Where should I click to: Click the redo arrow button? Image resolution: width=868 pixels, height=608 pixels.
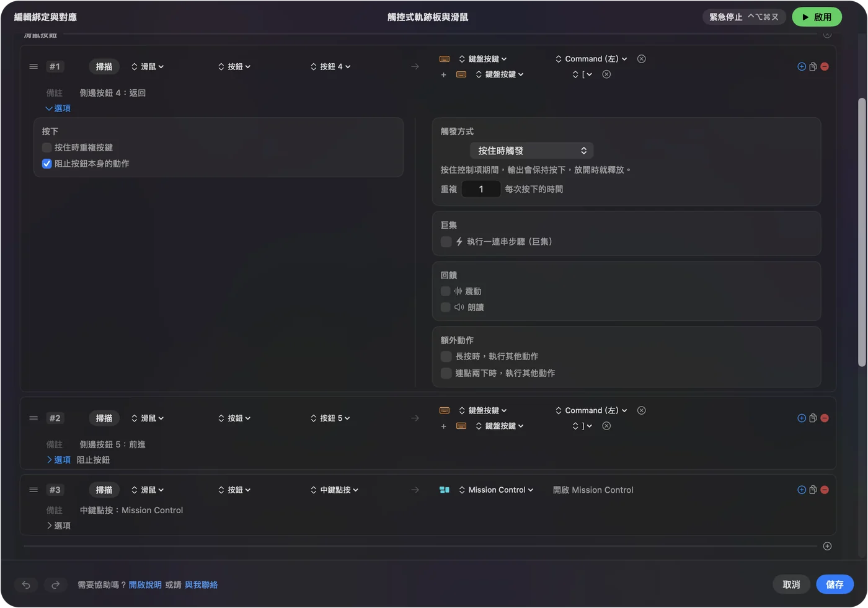click(55, 584)
